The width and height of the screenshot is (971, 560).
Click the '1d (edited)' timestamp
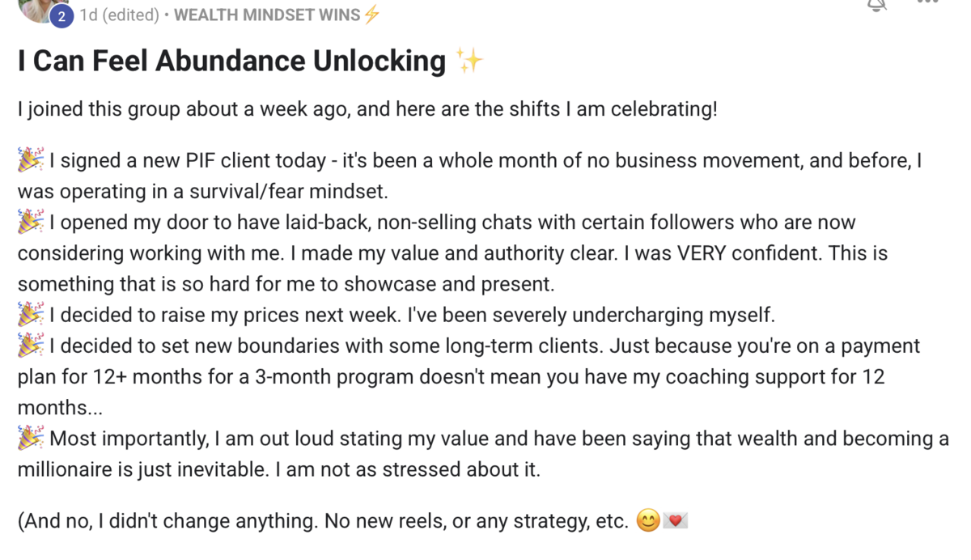119,15
